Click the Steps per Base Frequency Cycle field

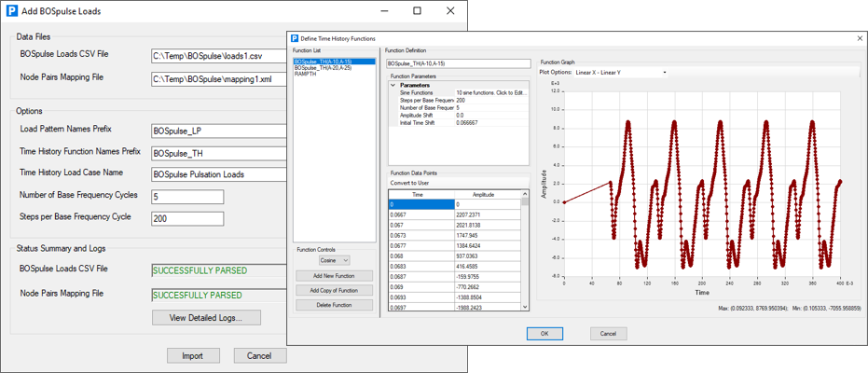(x=187, y=218)
